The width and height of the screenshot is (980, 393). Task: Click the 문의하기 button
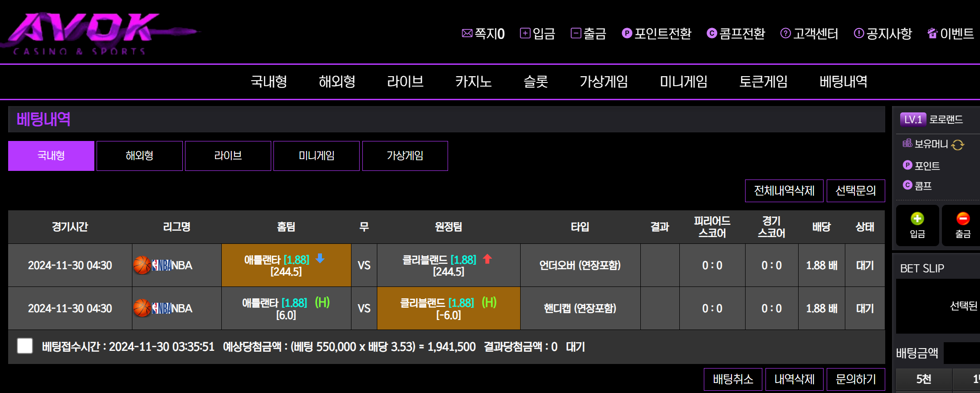click(855, 379)
